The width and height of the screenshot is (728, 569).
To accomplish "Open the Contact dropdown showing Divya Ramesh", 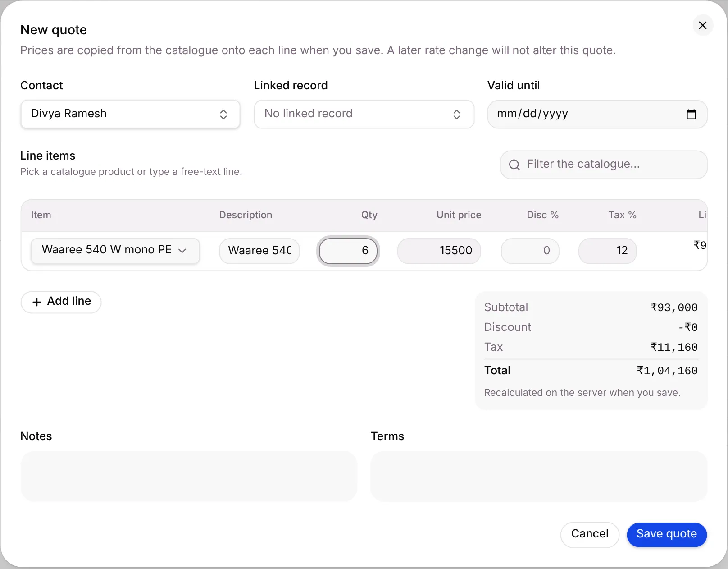I will pyautogui.click(x=130, y=114).
